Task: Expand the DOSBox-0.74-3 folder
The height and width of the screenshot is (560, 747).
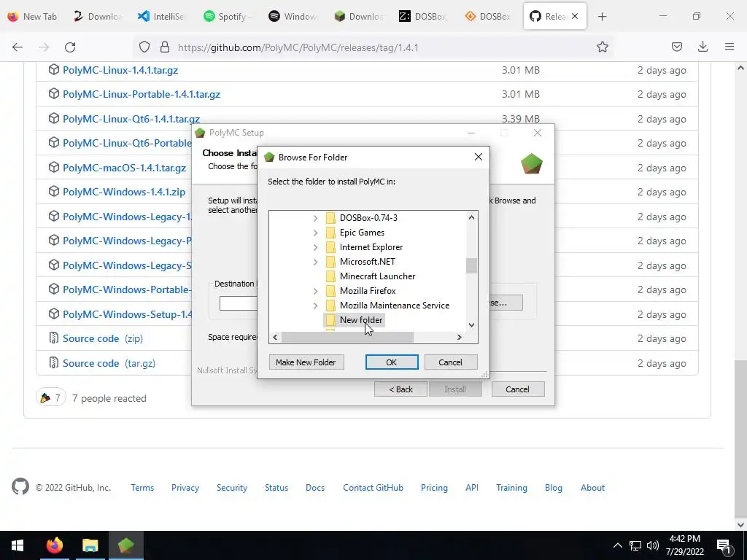Action: click(315, 218)
